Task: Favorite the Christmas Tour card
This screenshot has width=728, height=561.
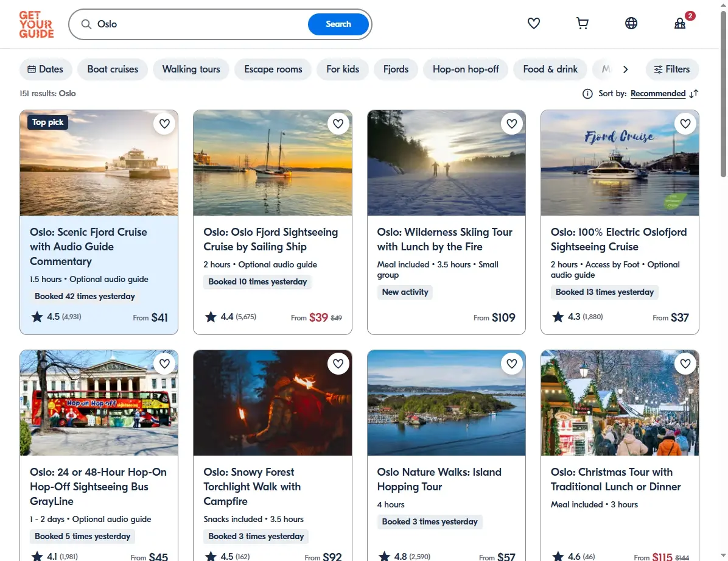Action: coord(685,364)
